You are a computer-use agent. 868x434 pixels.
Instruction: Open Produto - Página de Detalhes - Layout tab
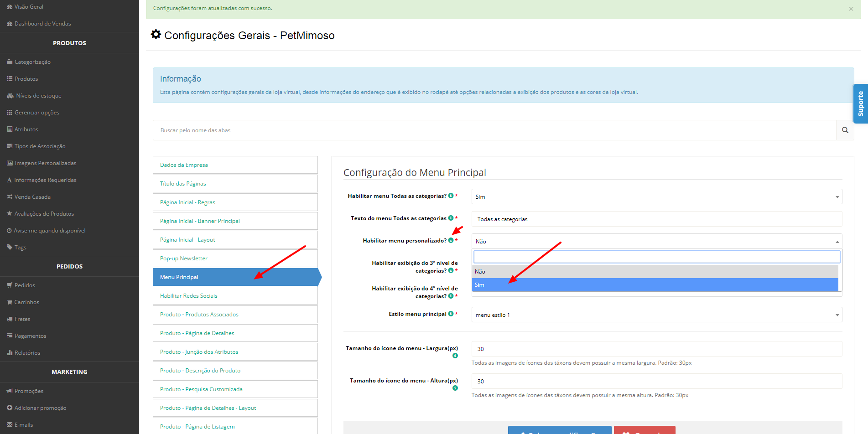pyautogui.click(x=235, y=408)
